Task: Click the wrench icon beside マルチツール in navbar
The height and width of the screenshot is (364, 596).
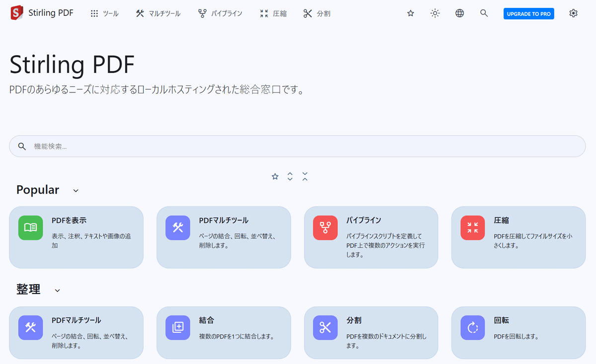Action: pos(140,14)
